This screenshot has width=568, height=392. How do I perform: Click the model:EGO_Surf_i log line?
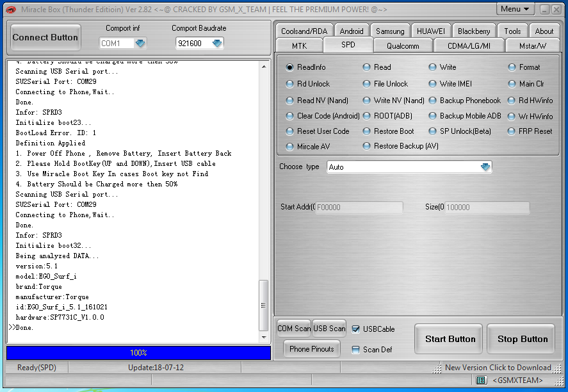click(46, 277)
